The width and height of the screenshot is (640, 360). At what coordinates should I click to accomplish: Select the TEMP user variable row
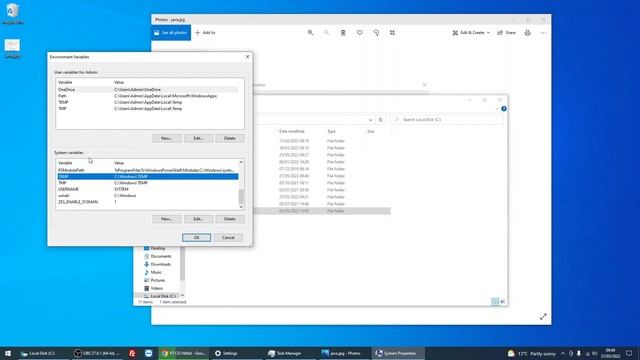point(147,102)
